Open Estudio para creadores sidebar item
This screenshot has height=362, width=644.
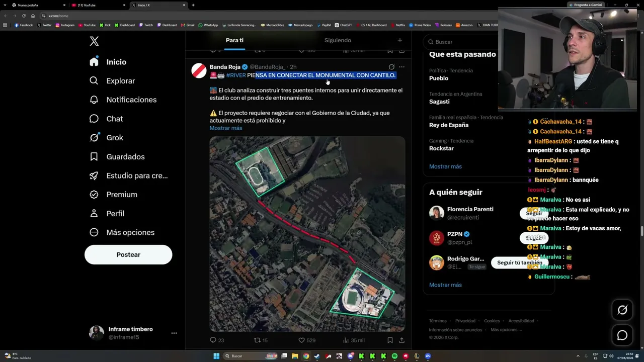(128, 175)
